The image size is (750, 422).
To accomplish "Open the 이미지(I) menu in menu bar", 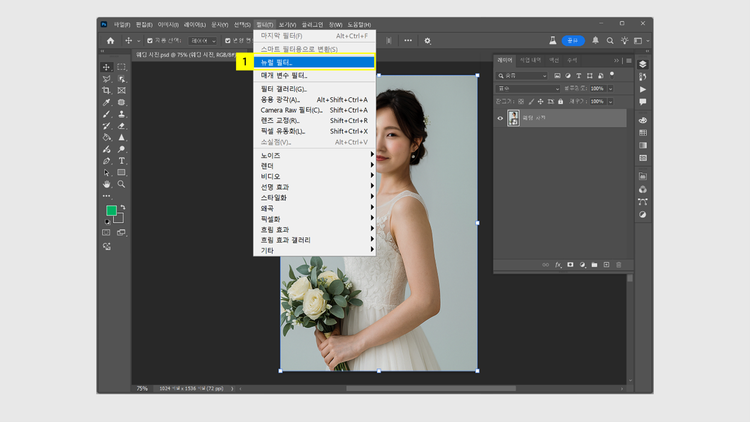I will tap(168, 24).
